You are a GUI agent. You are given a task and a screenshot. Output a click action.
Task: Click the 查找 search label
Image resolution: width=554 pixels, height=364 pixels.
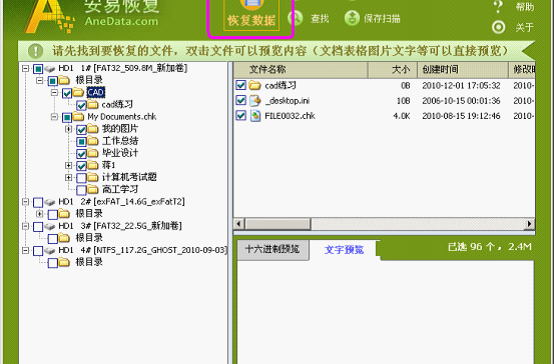coord(320,18)
